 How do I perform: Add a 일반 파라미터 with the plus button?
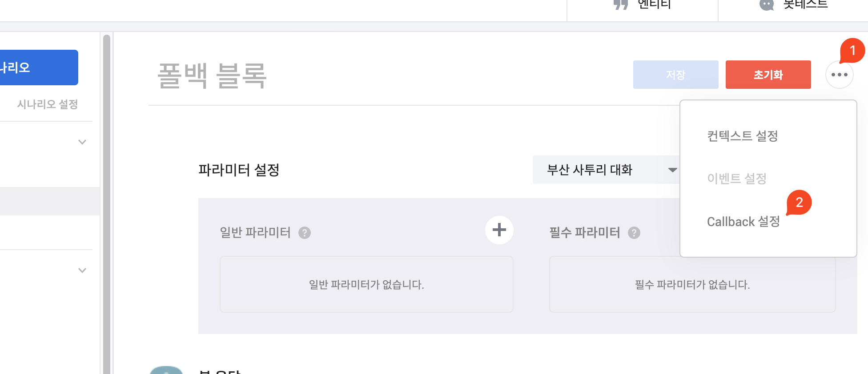499,230
